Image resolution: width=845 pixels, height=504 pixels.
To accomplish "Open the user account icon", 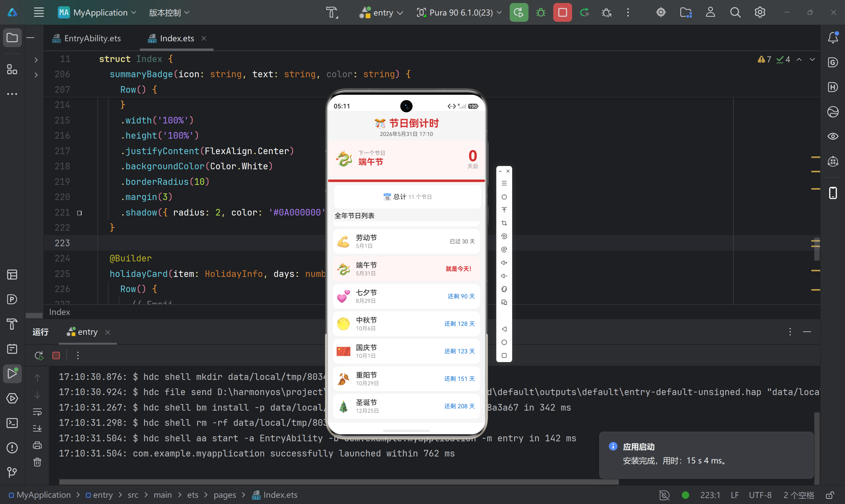I will [711, 13].
